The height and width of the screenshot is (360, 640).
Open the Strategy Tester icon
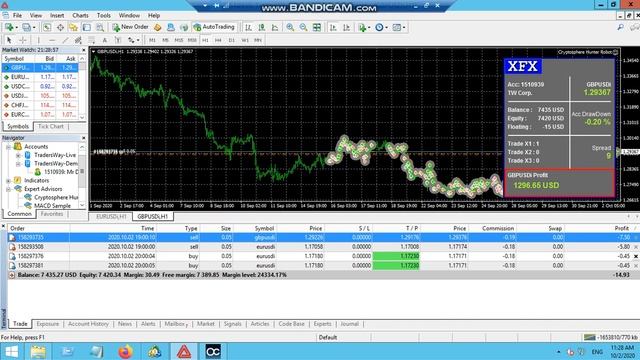click(100, 27)
